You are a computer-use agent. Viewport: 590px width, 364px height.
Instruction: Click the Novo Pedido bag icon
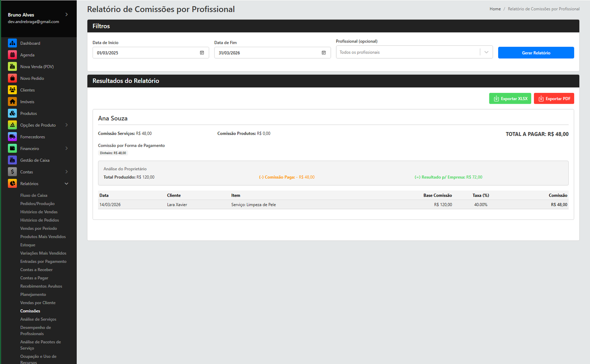[x=13, y=78]
